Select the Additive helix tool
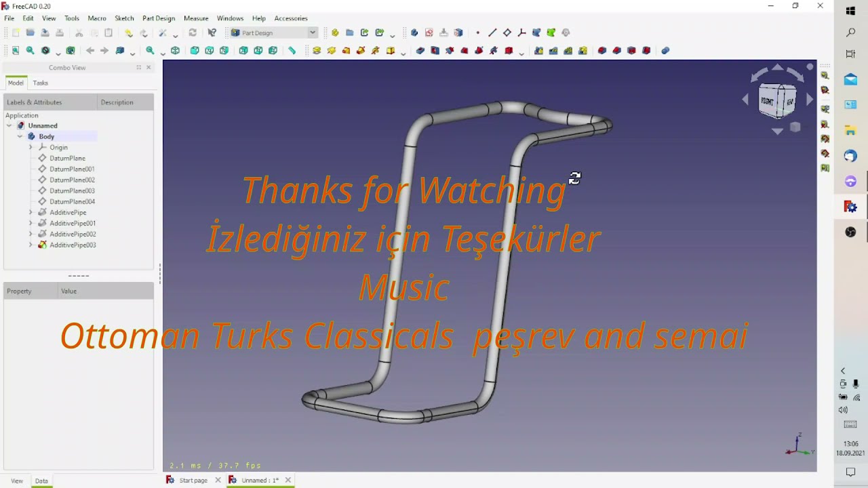Viewport: 868px width, 488px height. click(376, 50)
